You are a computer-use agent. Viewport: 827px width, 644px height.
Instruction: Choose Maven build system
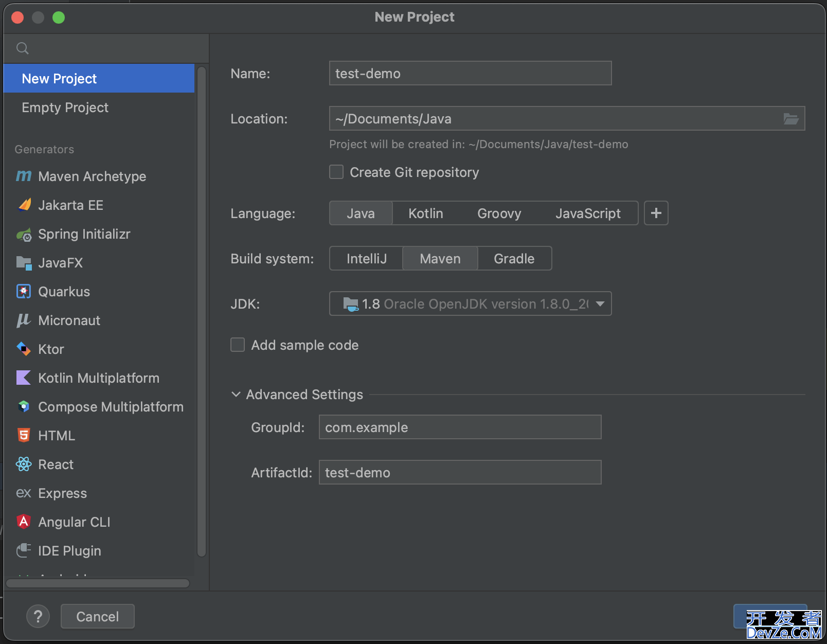(440, 258)
